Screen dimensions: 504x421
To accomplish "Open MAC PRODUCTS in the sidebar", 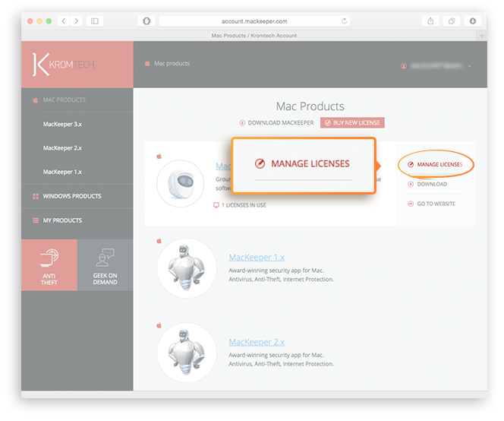I will pyautogui.click(x=65, y=100).
